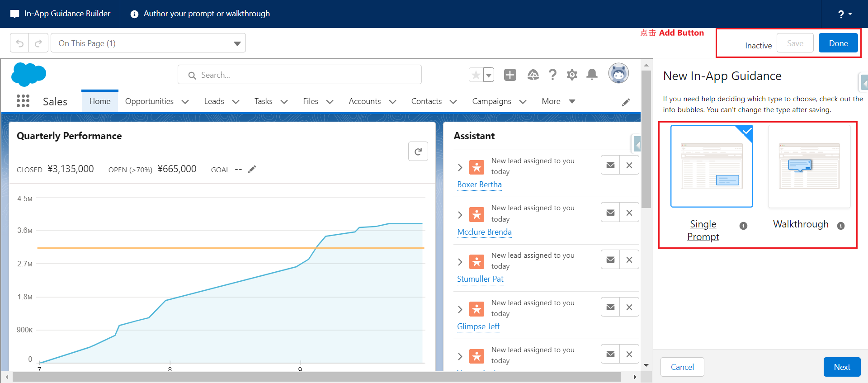This screenshot has width=868, height=383.
Task: Expand the Stumuller Pat lead item chevron
Action: tap(460, 262)
